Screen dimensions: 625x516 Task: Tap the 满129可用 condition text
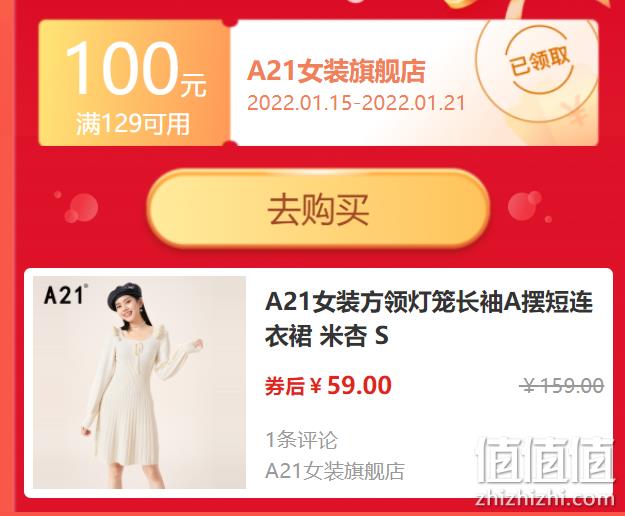coord(133,124)
